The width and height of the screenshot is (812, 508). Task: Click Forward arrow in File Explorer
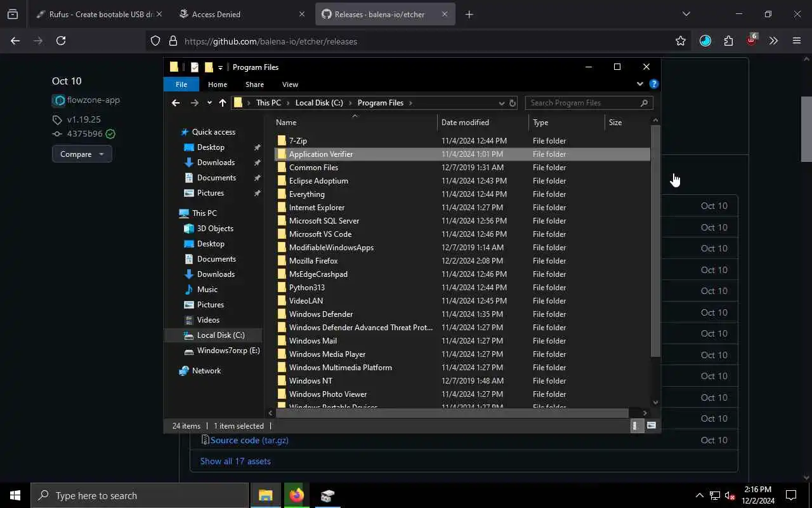194,103
